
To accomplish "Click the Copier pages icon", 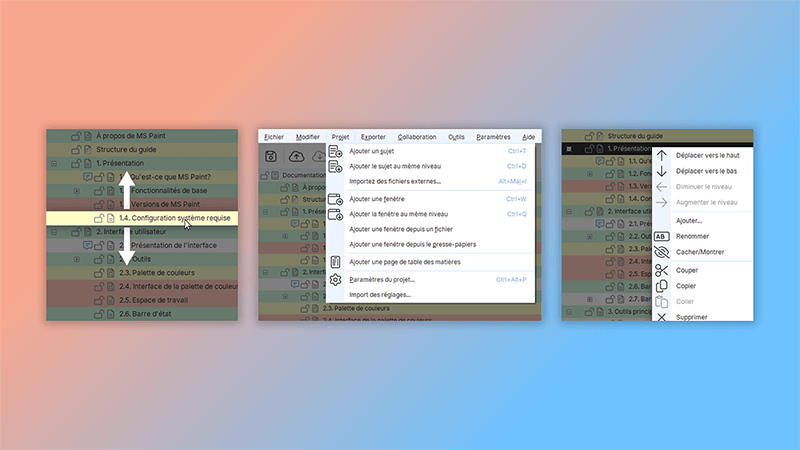I will coord(661,286).
